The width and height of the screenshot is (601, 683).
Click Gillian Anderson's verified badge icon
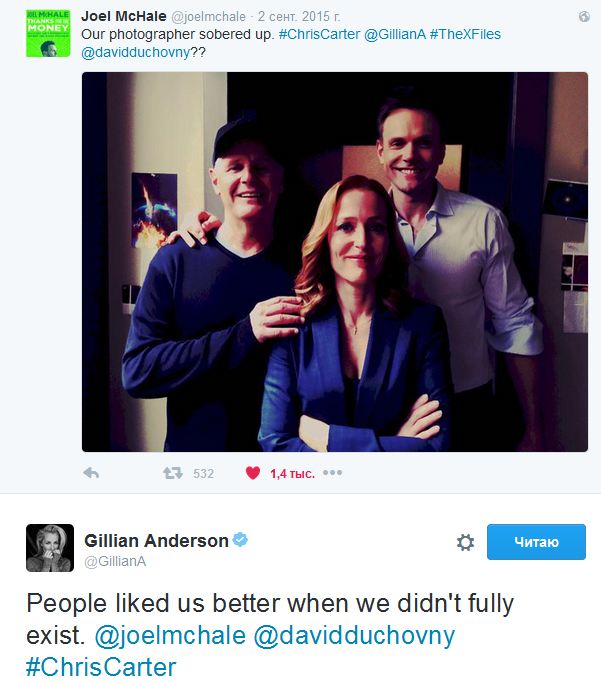tap(240, 540)
